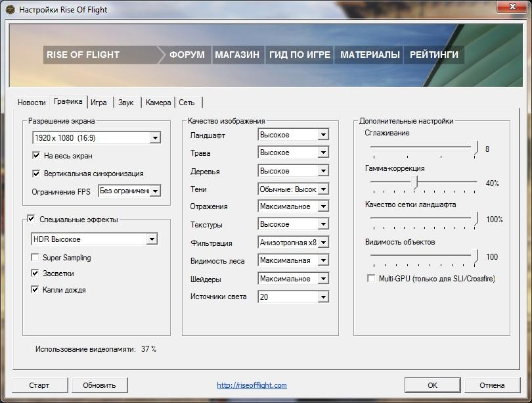Toggle Вертикальная синхронизация checkbox
The image size is (532, 403).
click(x=36, y=174)
